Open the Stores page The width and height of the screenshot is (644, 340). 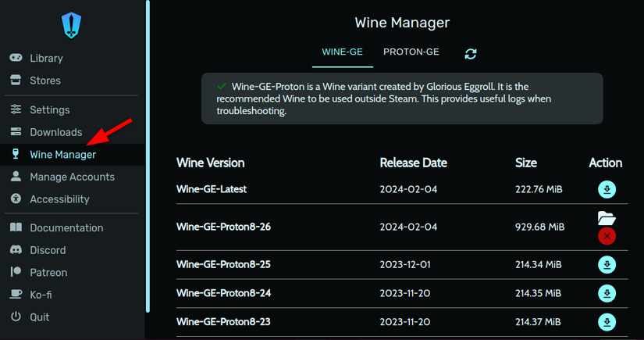pos(45,81)
